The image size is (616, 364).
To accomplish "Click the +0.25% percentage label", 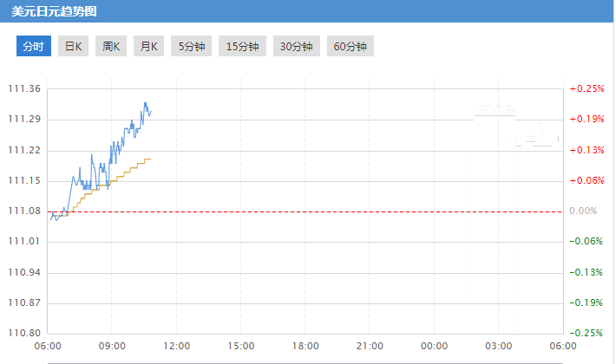I will (586, 89).
